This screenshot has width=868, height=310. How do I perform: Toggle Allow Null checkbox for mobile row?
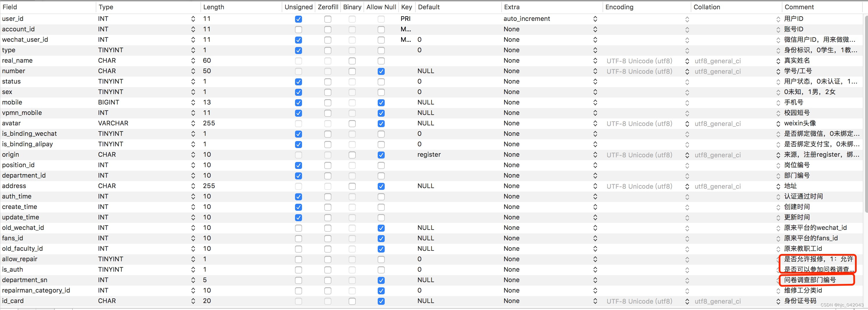tap(381, 103)
